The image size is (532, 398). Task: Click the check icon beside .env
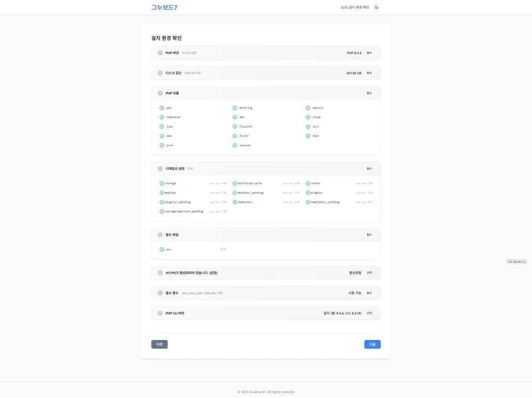[x=162, y=250]
